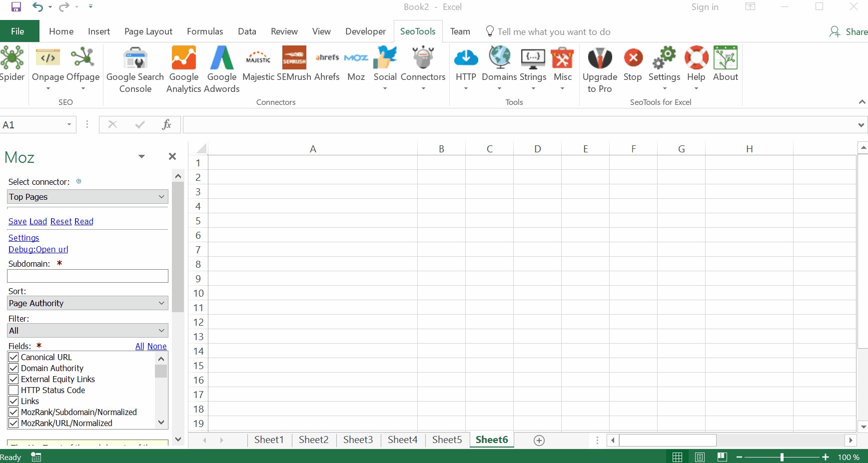
Task: Open the Select connector dropdown (Top Pages)
Action: coord(87,197)
